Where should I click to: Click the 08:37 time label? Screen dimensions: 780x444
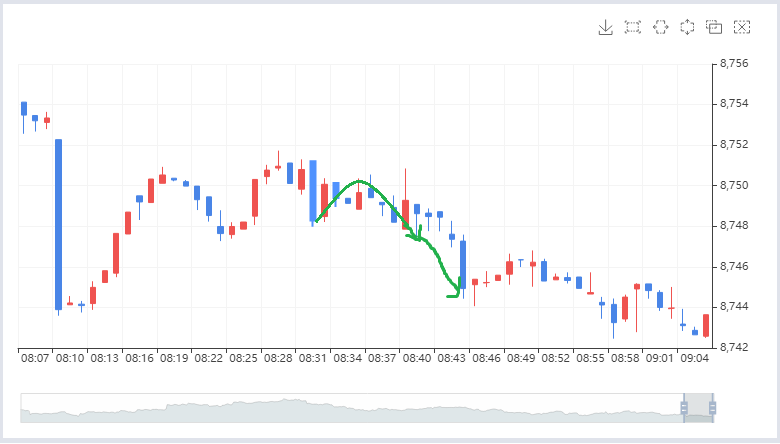pyautogui.click(x=382, y=358)
